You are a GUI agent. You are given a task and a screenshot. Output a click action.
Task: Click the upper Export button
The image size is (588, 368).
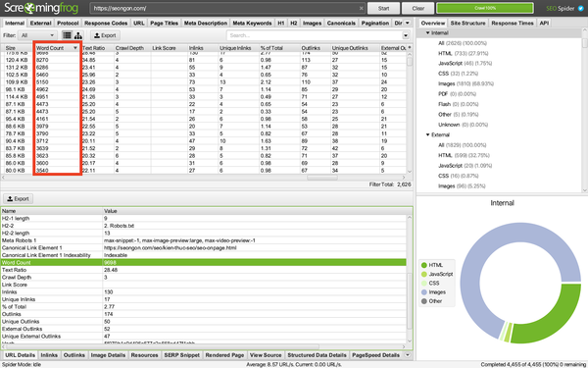click(x=105, y=35)
